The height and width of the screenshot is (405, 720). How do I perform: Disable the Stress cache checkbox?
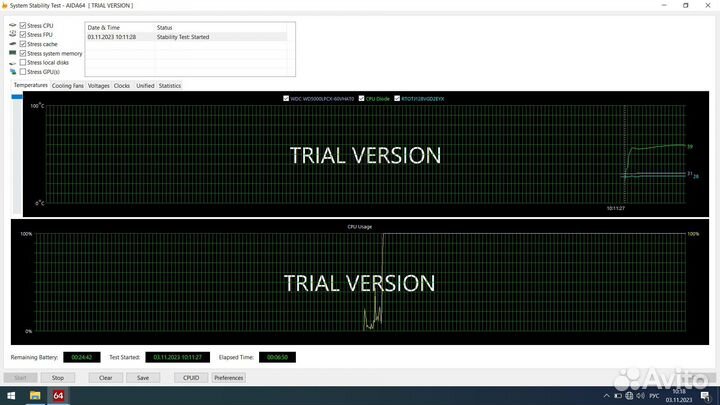point(22,44)
